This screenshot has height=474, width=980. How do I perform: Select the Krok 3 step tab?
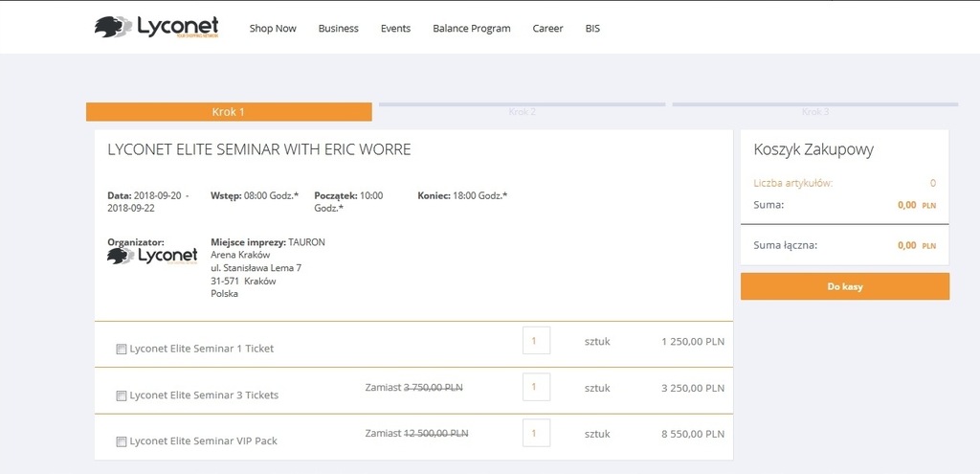815,111
